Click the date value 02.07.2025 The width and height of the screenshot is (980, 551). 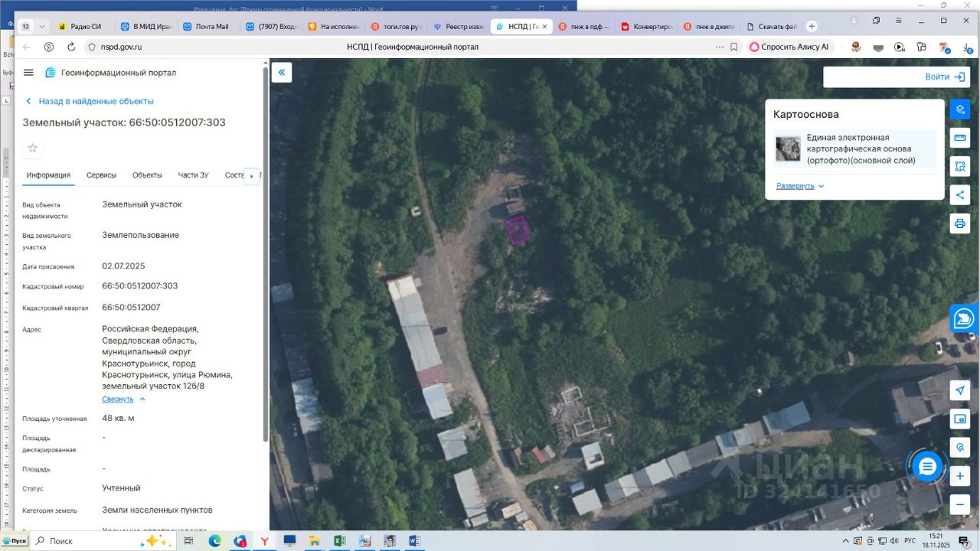[123, 266]
